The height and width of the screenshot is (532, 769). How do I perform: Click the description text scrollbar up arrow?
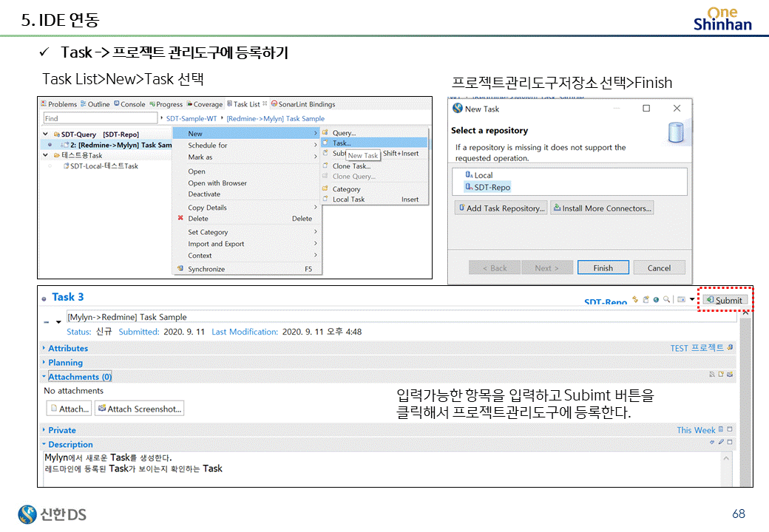[x=726, y=458]
